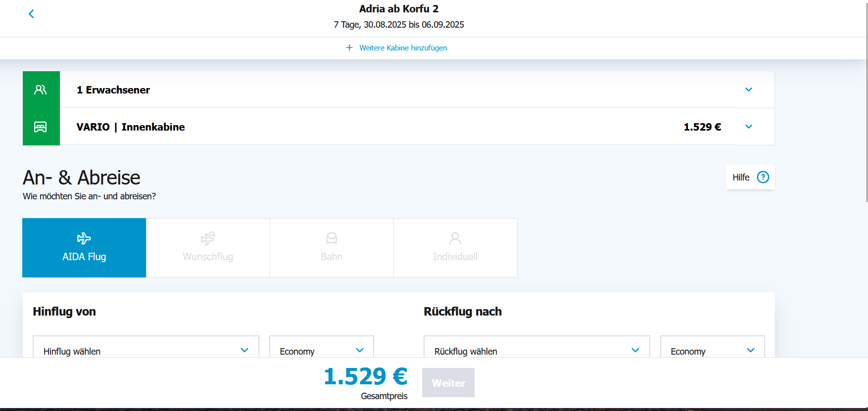Click the Individuell person icon
This screenshot has width=868, height=411.
click(x=455, y=238)
